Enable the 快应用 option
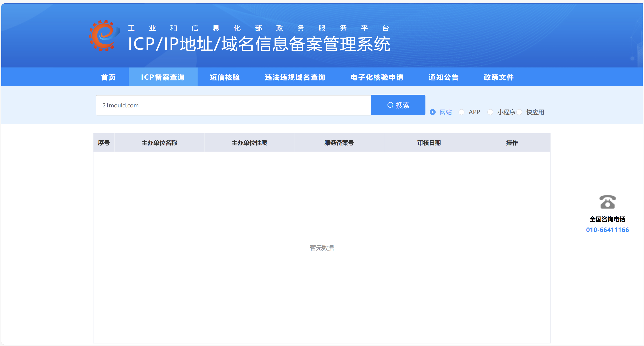 520,112
